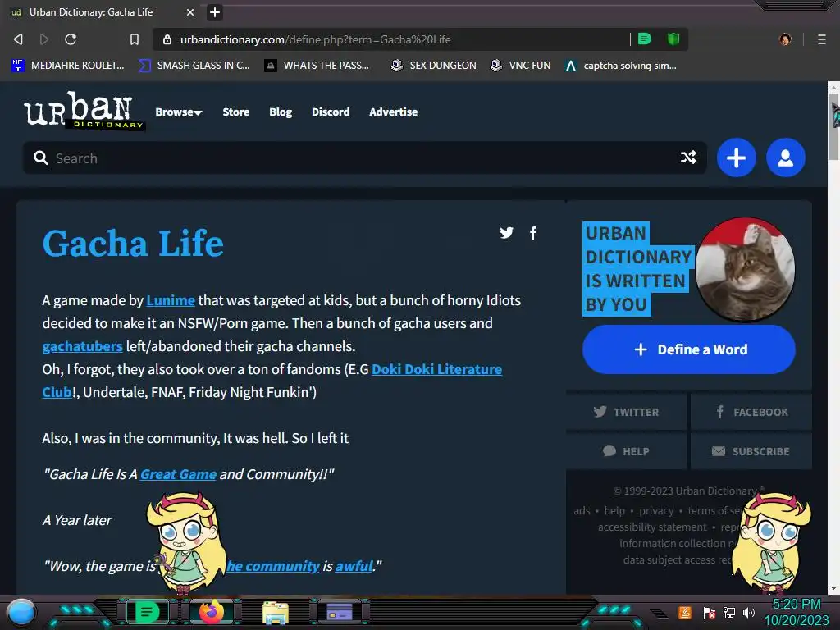Open the green chat extension icon in the address bar
Viewport: 840px width, 630px height.
tap(645, 39)
